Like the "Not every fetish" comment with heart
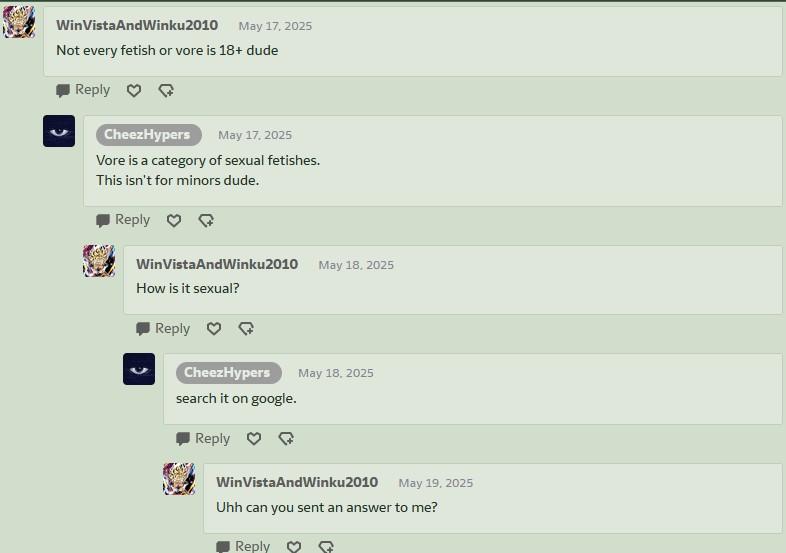This screenshot has width=786, height=553. click(x=134, y=91)
